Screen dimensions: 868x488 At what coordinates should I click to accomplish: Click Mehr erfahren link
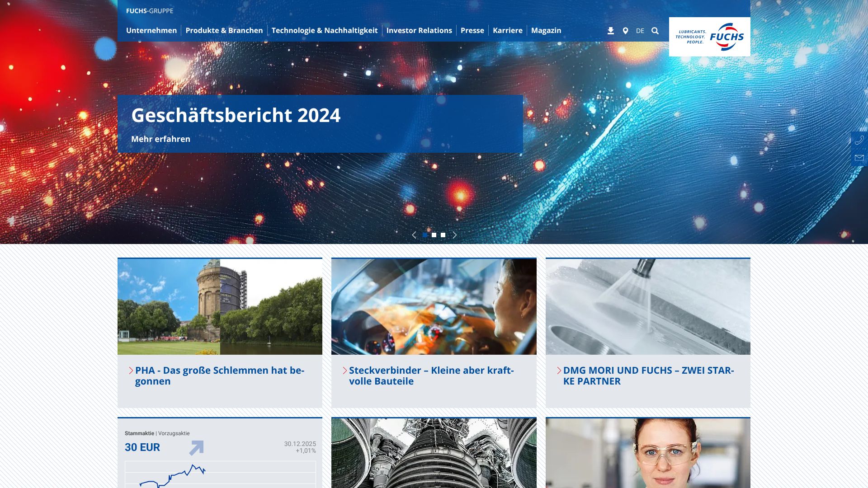(x=160, y=139)
